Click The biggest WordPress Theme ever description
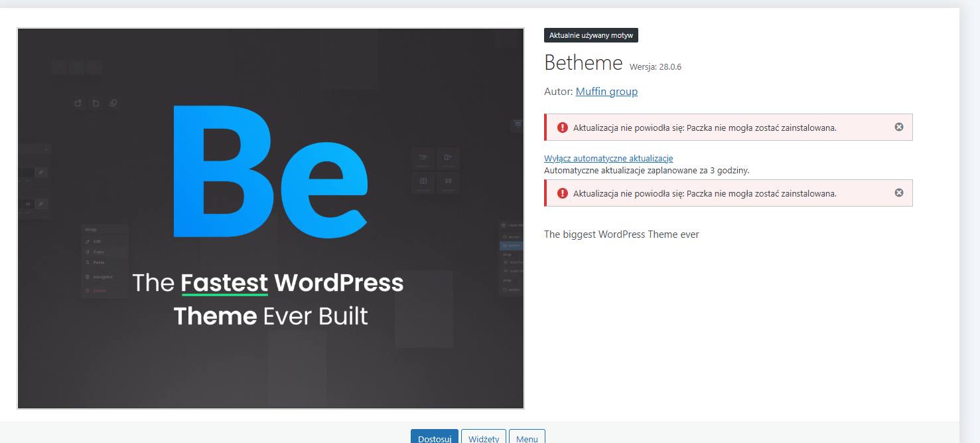 pyautogui.click(x=621, y=234)
